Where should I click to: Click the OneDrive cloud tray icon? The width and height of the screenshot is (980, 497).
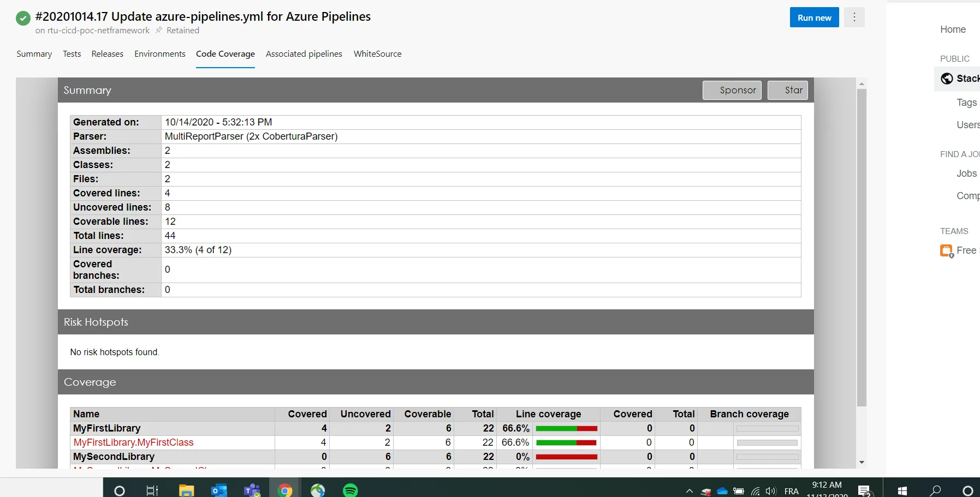[722, 491]
